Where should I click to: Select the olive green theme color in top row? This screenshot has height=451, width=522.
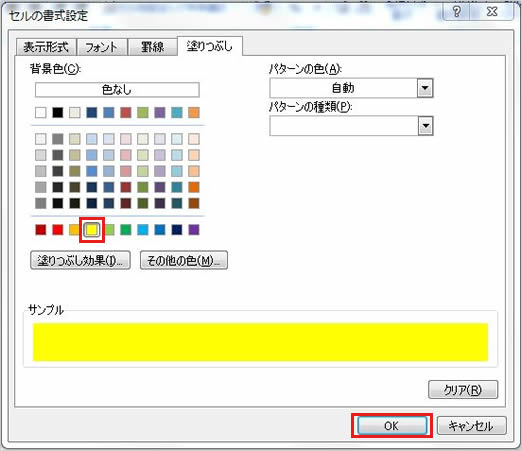point(143,113)
